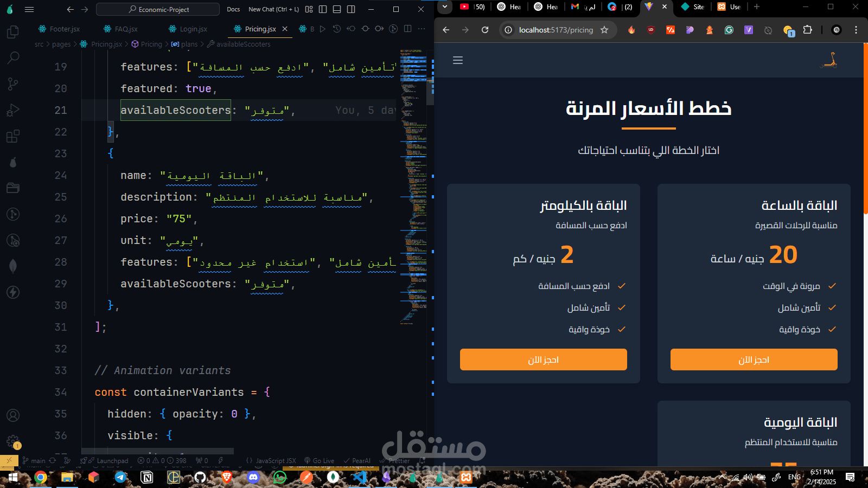This screenshot has height=488, width=868.
Task: Toggle the secondary side bar layout icon
Action: click(x=351, y=9)
